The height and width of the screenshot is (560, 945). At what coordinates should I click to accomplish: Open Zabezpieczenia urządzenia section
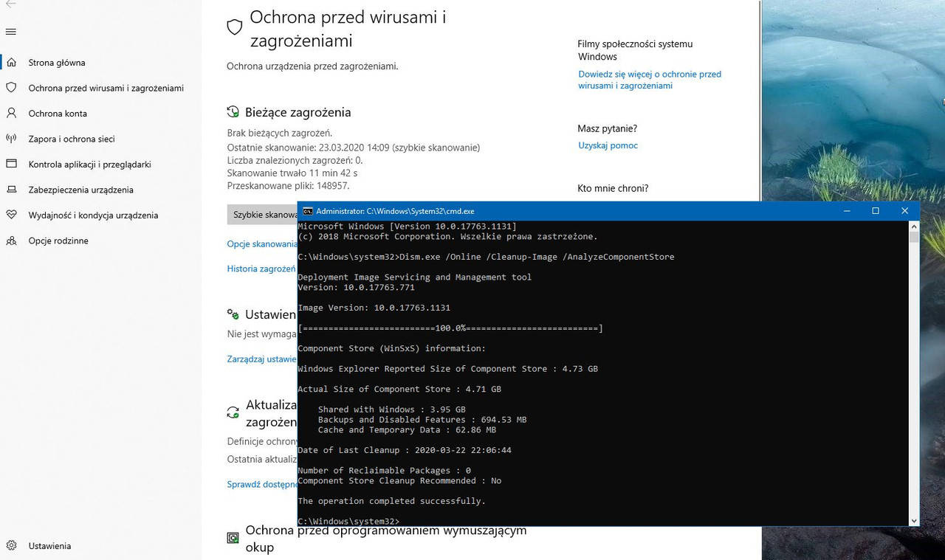pyautogui.click(x=81, y=190)
